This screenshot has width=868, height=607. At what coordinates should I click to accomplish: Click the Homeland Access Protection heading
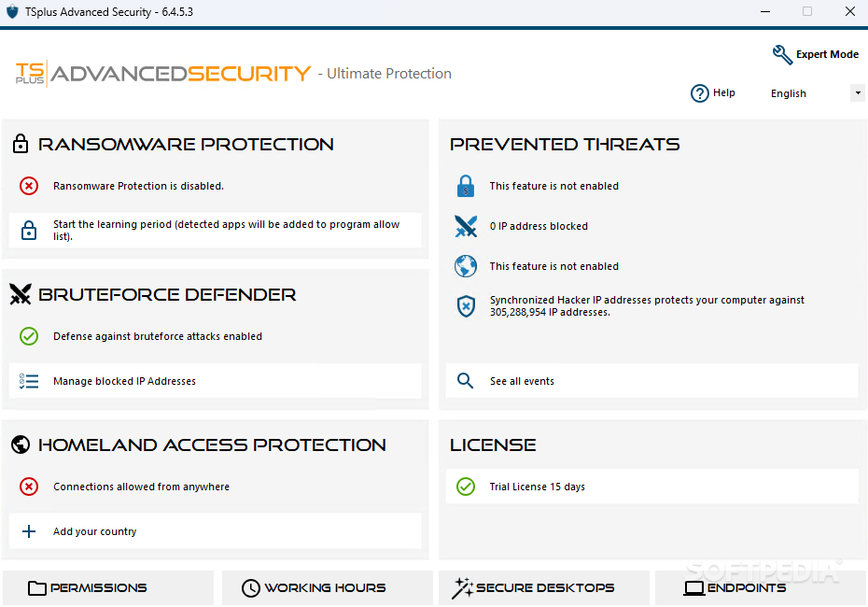(x=212, y=445)
